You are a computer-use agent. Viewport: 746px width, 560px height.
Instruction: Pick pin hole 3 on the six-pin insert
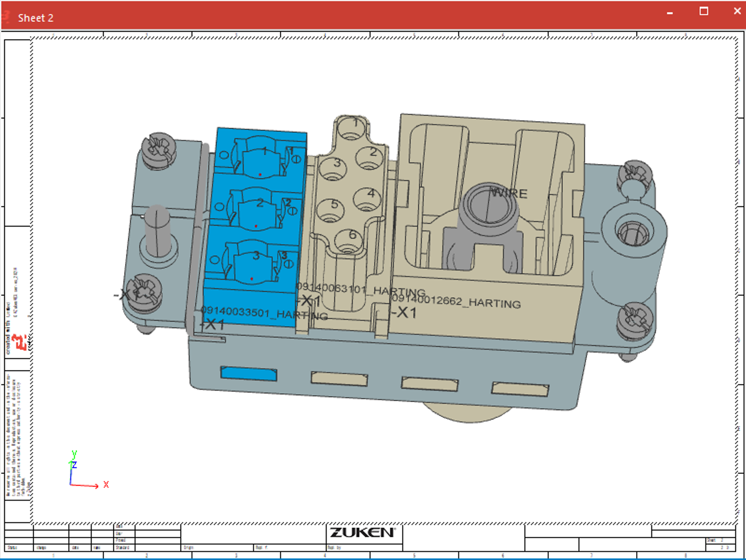pyautogui.click(x=333, y=168)
